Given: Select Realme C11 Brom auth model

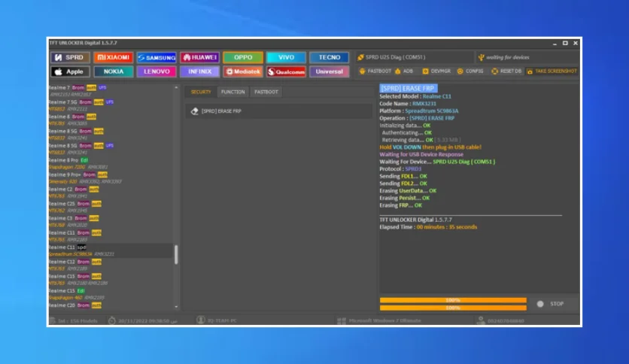Looking at the screenshot, I should tap(111, 235).
